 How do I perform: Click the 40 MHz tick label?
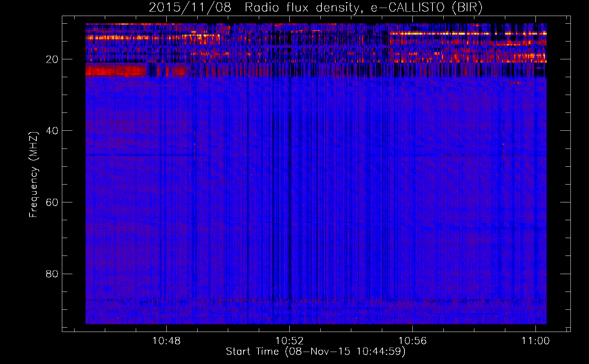click(52, 131)
